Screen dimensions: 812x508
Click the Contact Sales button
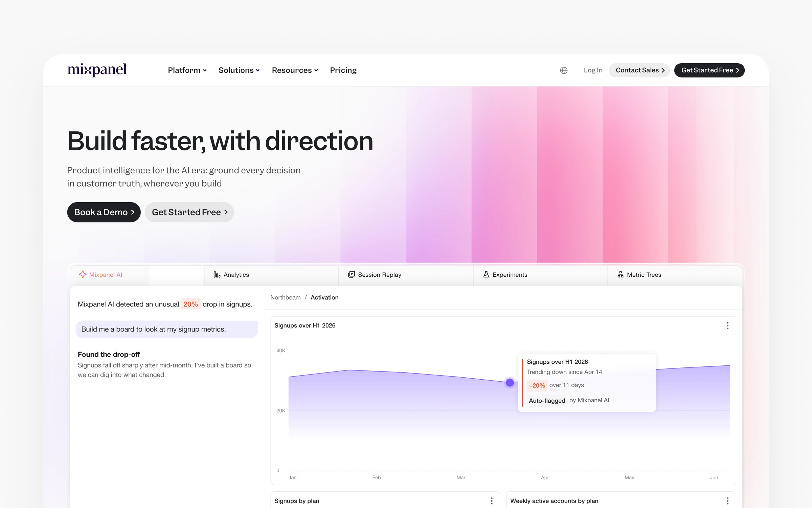pos(639,70)
